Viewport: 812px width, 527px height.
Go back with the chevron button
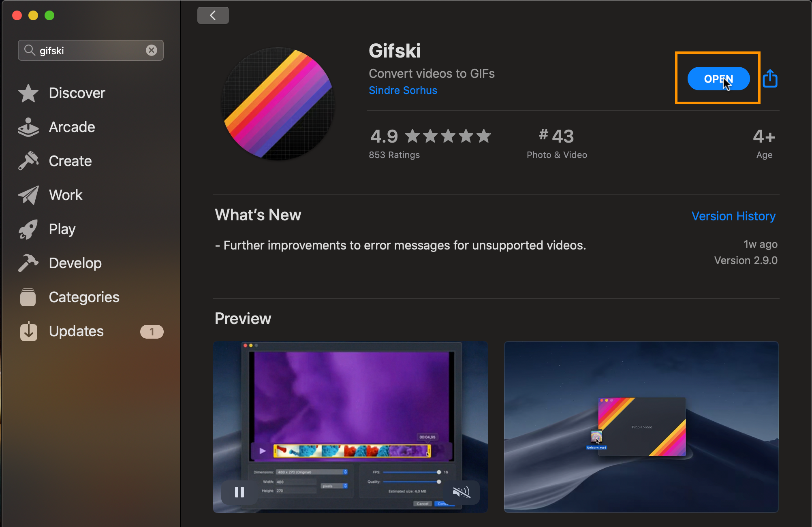coord(213,15)
